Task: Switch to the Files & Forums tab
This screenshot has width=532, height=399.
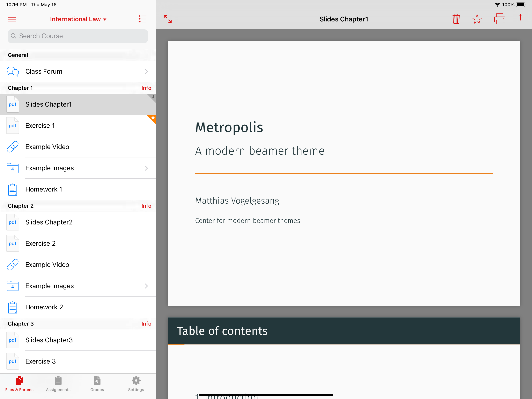Action: click(x=19, y=384)
